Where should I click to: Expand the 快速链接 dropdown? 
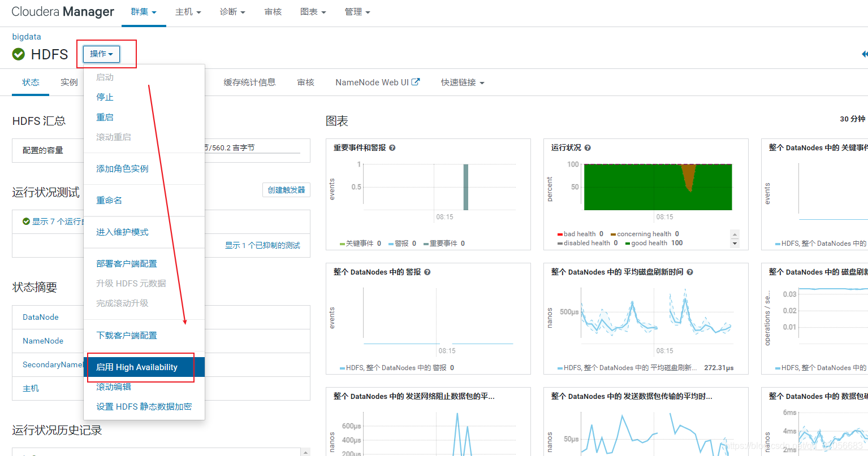[x=463, y=82]
